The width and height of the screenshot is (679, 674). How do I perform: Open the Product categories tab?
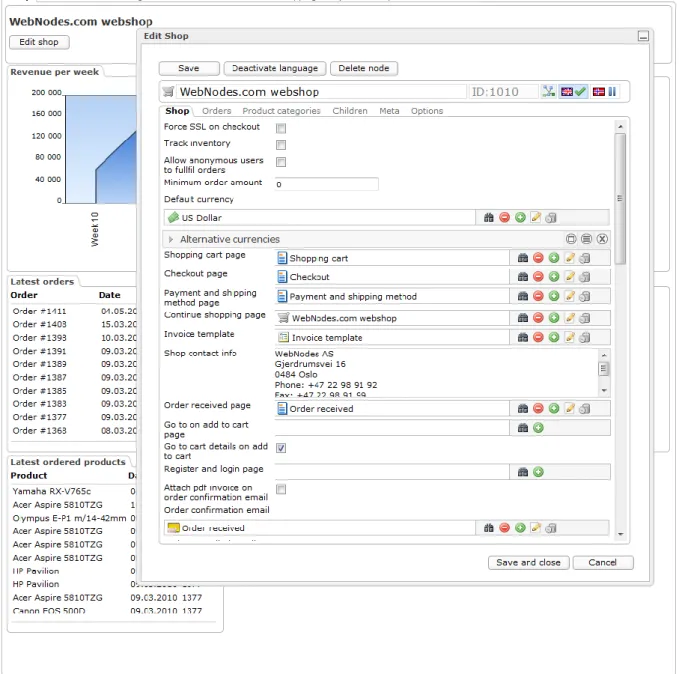click(281, 111)
